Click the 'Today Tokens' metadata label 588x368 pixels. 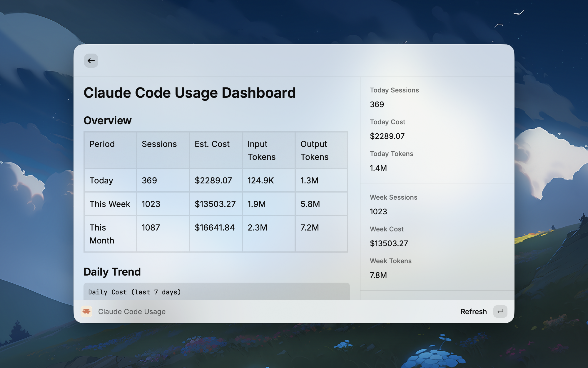click(391, 154)
